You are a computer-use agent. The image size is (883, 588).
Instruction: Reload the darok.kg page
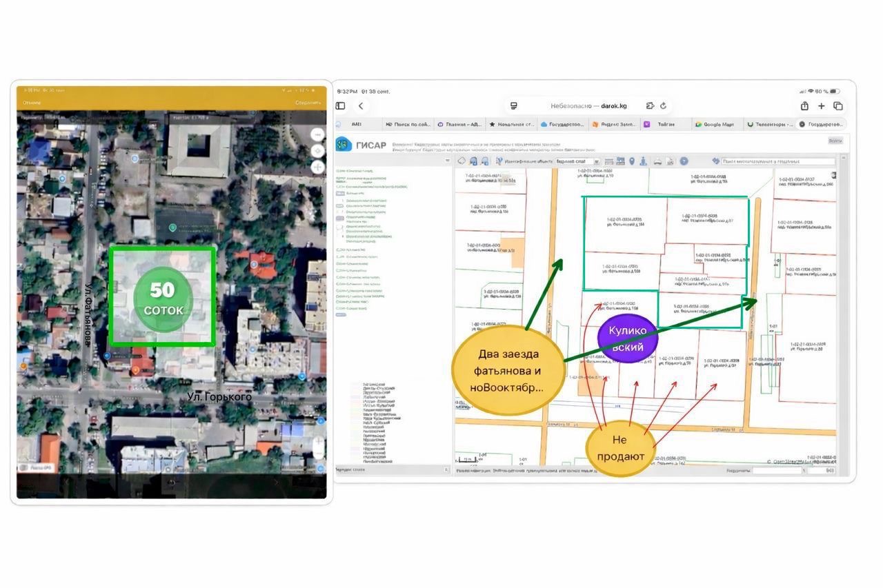point(664,105)
